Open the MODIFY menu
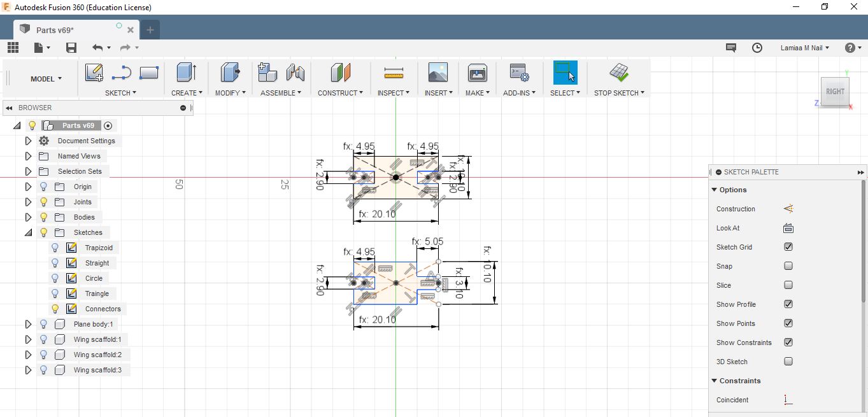The image size is (868, 417). coord(231,93)
